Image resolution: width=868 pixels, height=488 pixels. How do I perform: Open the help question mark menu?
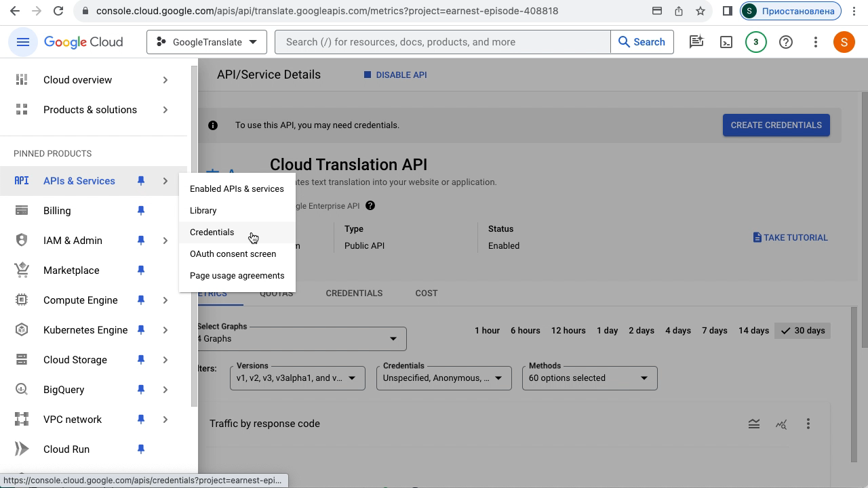click(x=786, y=42)
